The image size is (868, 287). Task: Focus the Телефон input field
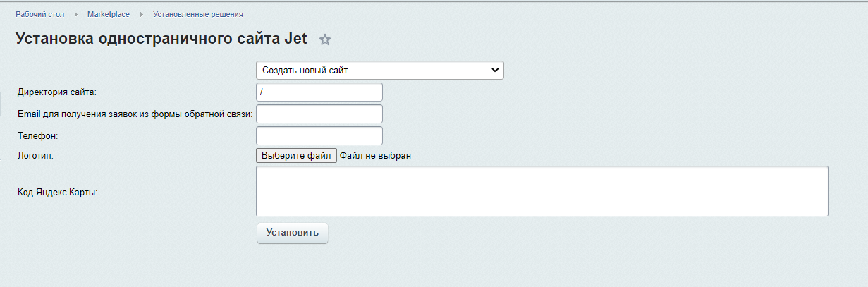[319, 135]
